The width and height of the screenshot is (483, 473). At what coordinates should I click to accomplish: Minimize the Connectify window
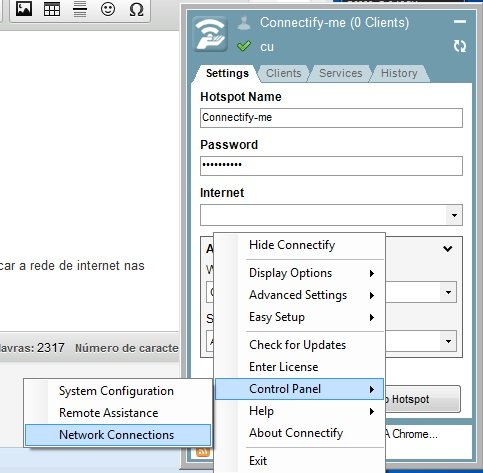pos(460,22)
